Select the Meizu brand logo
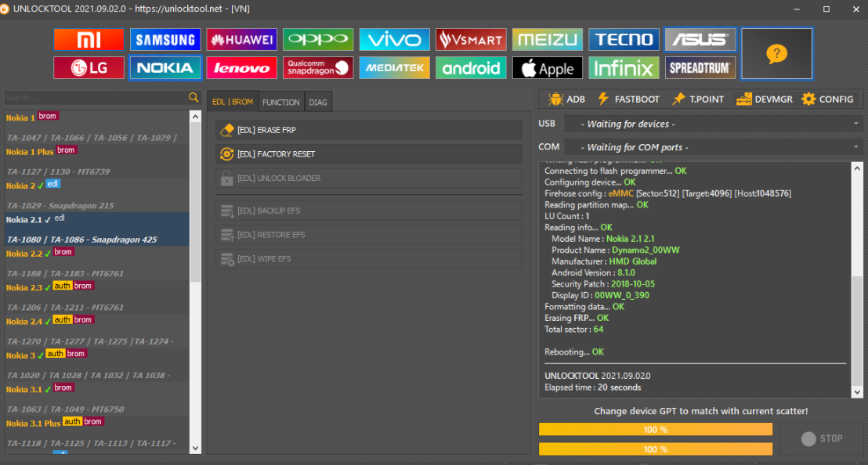The image size is (868, 465). 547,40
